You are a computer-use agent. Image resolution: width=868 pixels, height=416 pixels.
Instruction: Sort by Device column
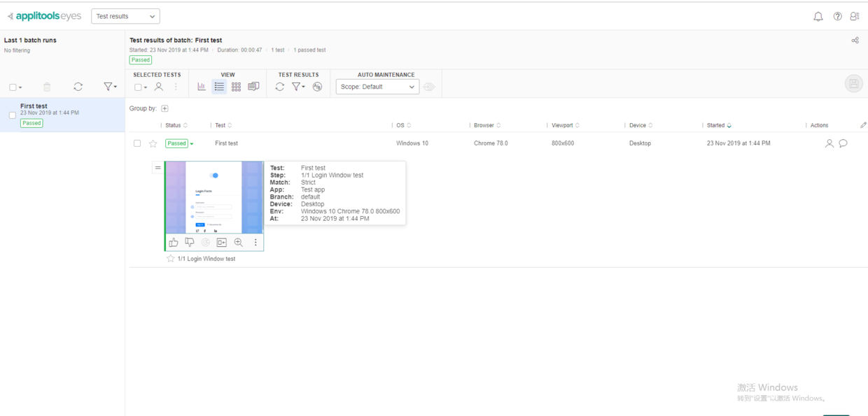(641, 125)
